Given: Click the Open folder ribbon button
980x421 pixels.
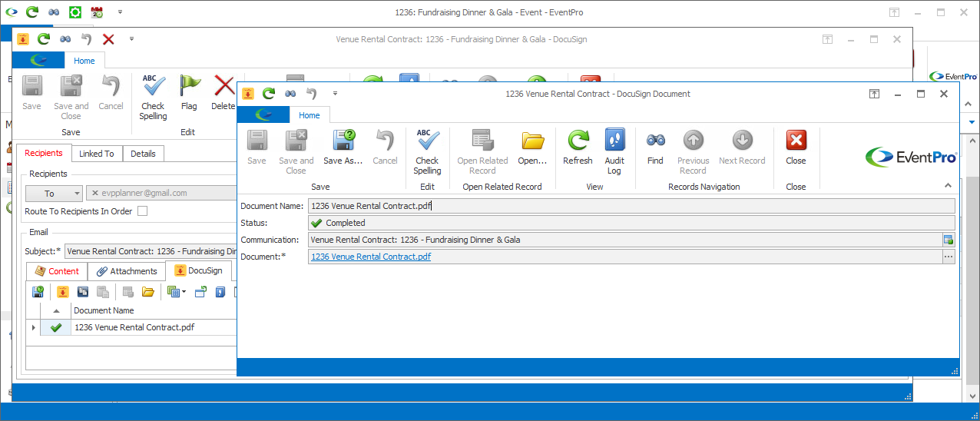Looking at the screenshot, I should [532, 148].
